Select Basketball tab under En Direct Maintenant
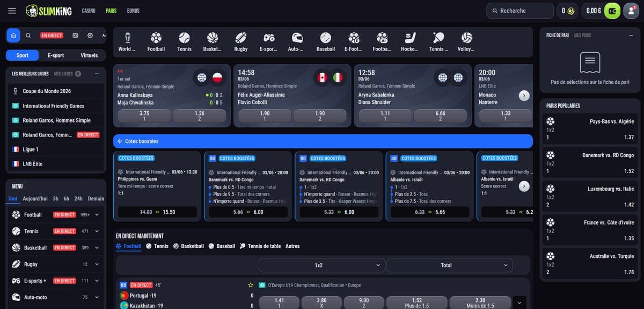The height and width of the screenshot is (309, 644). click(188, 246)
